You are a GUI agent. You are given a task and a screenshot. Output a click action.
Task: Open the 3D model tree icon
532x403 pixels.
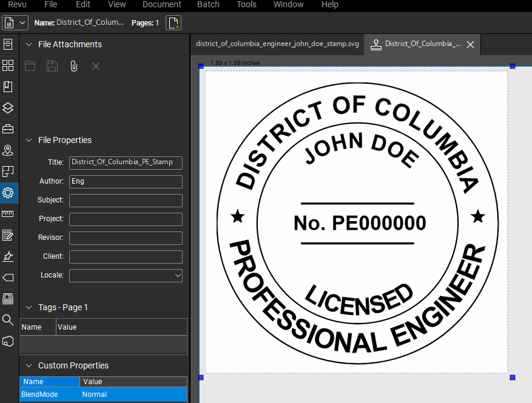click(8, 341)
